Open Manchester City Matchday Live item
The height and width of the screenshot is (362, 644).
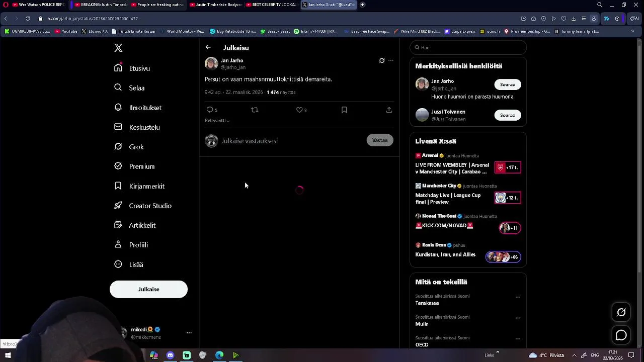tap(468, 194)
